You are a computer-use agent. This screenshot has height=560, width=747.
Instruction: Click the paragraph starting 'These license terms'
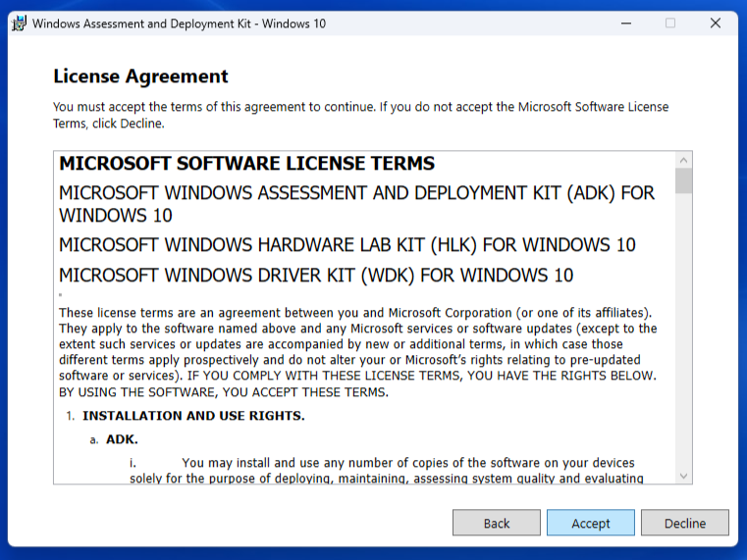click(357, 352)
